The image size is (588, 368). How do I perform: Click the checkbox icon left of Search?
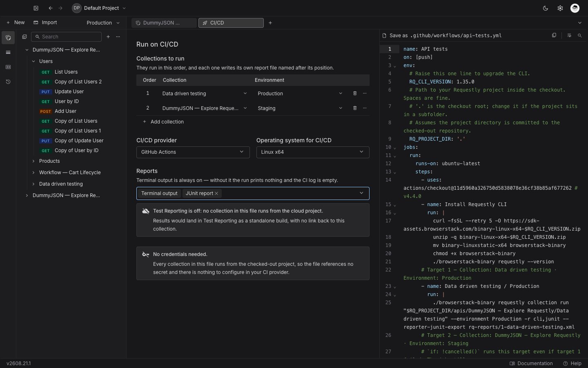24,37
